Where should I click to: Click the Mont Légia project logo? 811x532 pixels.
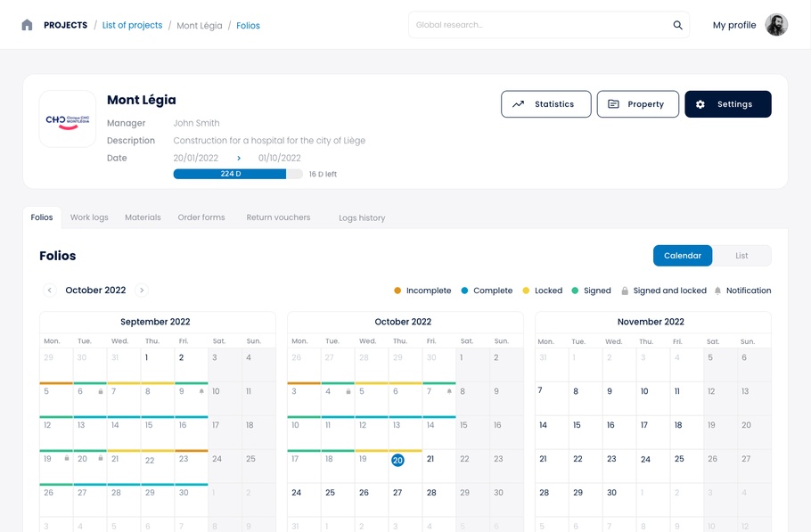(68, 119)
